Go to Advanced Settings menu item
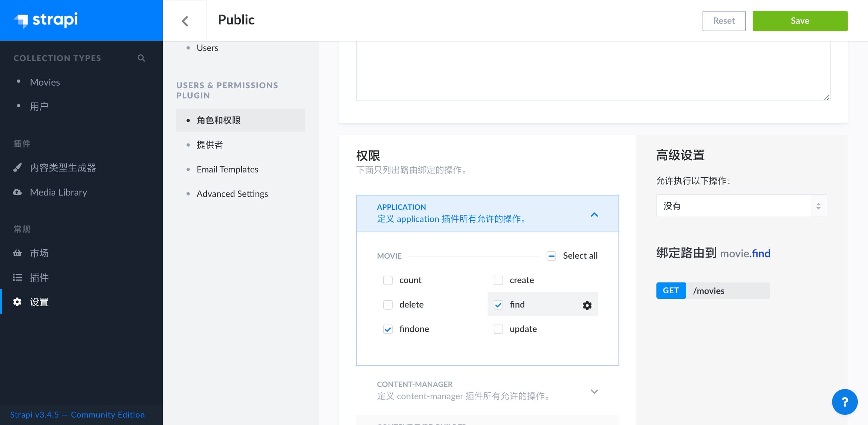This screenshot has height=425, width=868. [232, 194]
